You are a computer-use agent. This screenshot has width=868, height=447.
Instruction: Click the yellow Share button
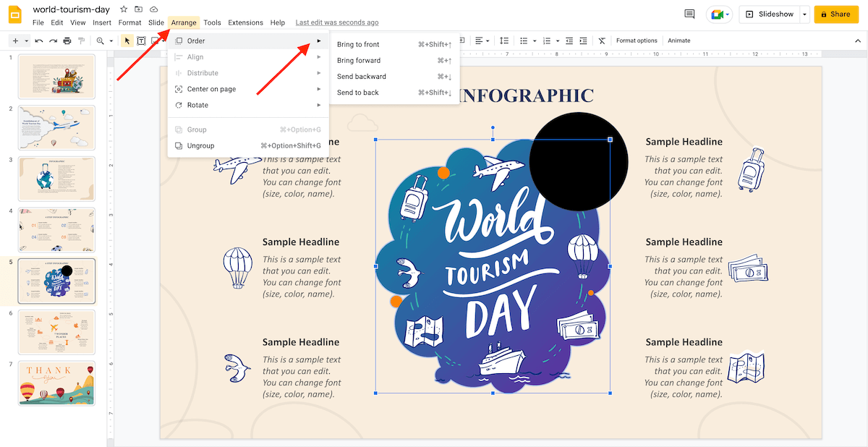[x=835, y=14]
